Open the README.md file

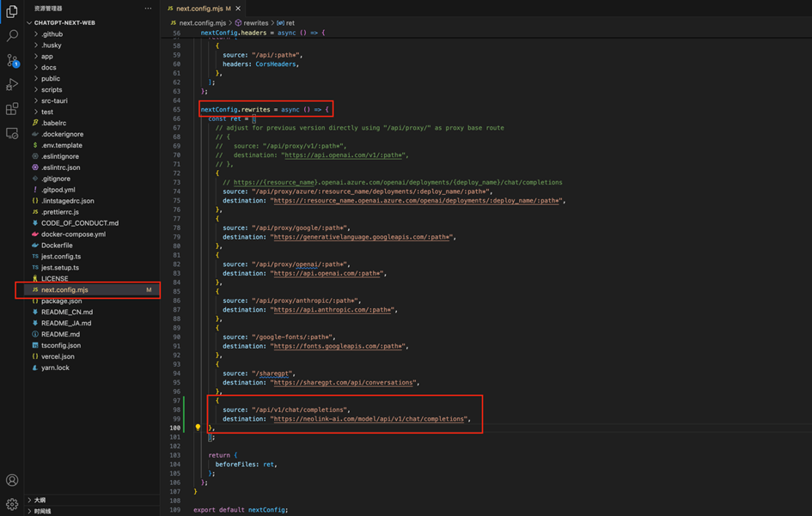61,334
